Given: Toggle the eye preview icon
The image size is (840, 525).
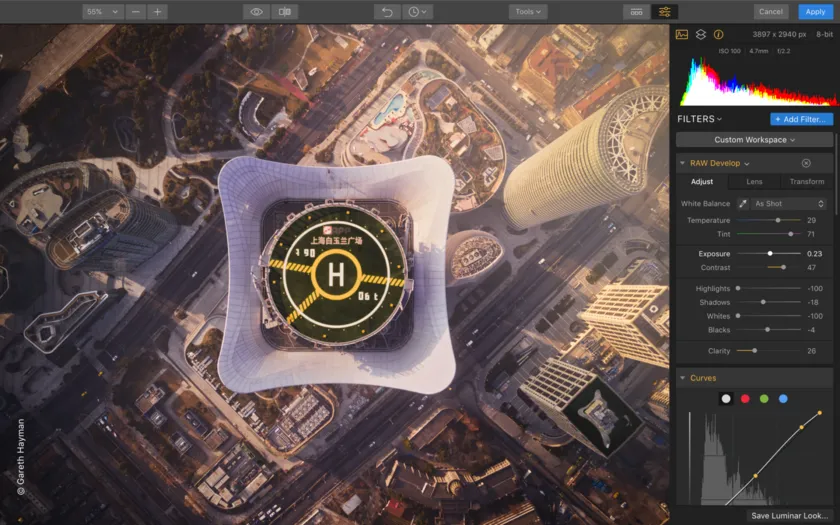Looking at the screenshot, I should tap(257, 12).
